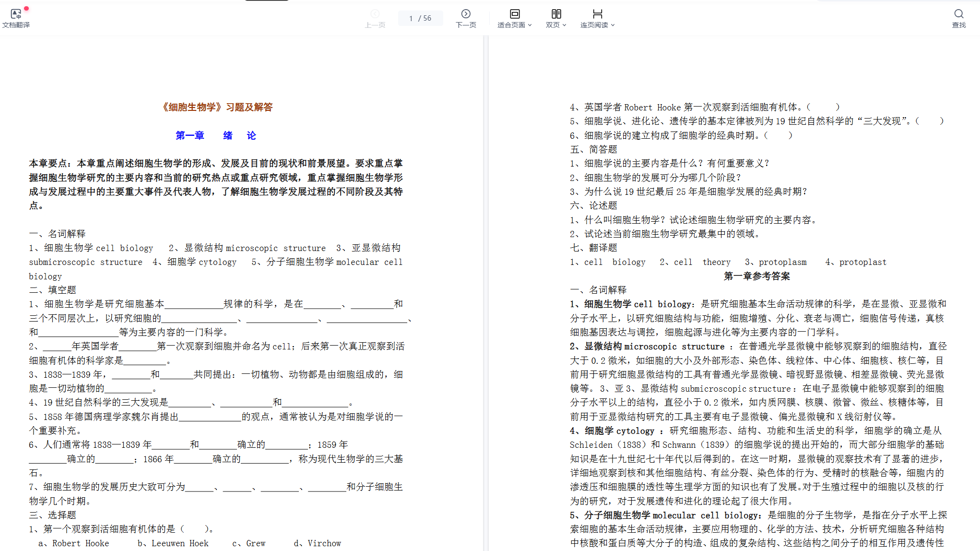
Task: Click the 连页阅读 continuous reading icon
Action: [x=597, y=14]
